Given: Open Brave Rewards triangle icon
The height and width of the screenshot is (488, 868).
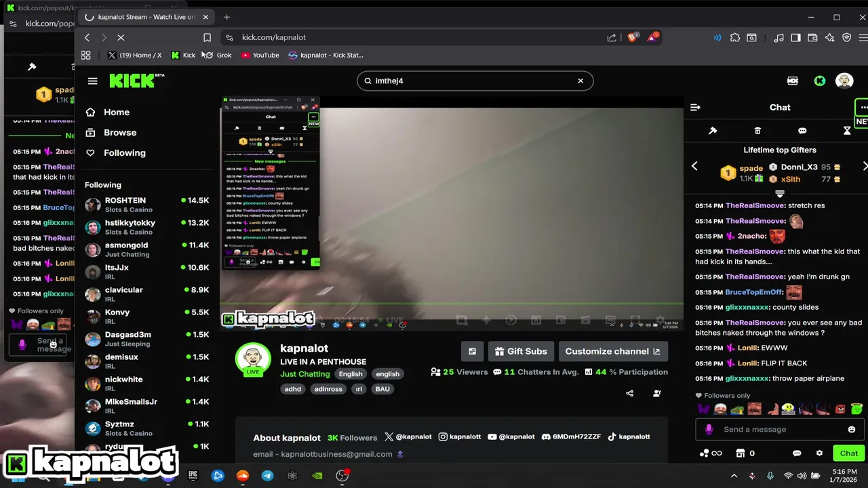Looking at the screenshot, I should coord(652,37).
